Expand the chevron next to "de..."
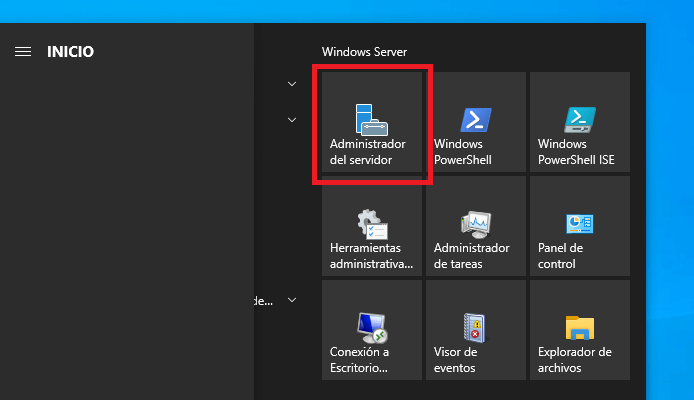This screenshot has height=400, width=694. coord(292,300)
